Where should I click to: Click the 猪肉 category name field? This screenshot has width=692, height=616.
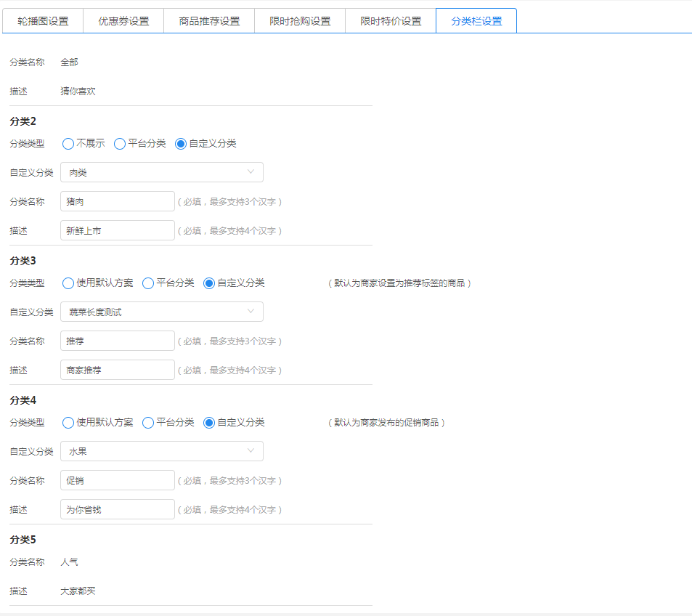pos(118,201)
